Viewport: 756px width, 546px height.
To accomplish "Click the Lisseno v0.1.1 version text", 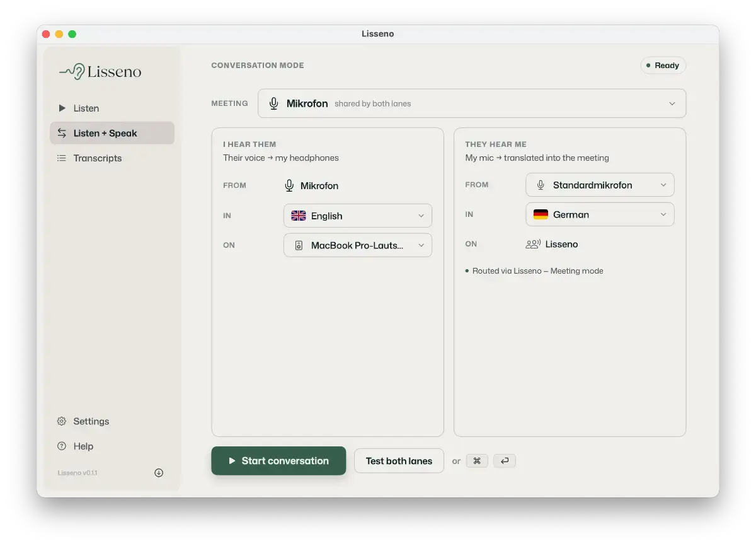I will [77, 473].
